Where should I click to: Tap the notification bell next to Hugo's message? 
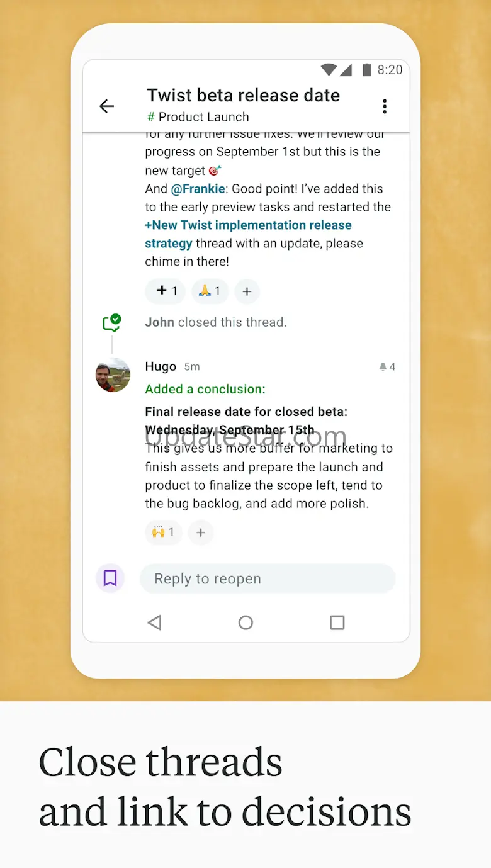tap(383, 366)
